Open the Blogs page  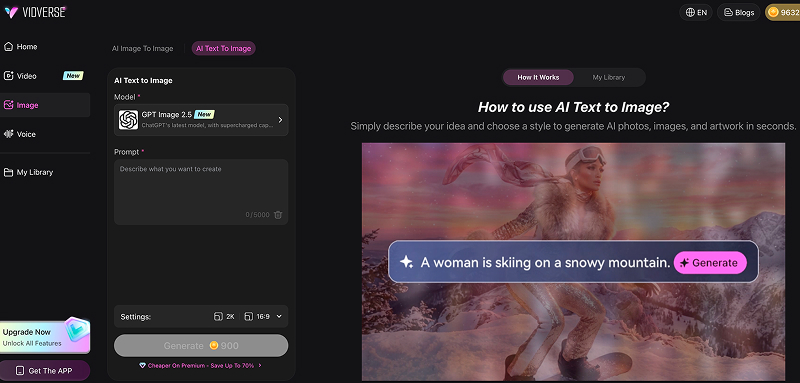[738, 12]
